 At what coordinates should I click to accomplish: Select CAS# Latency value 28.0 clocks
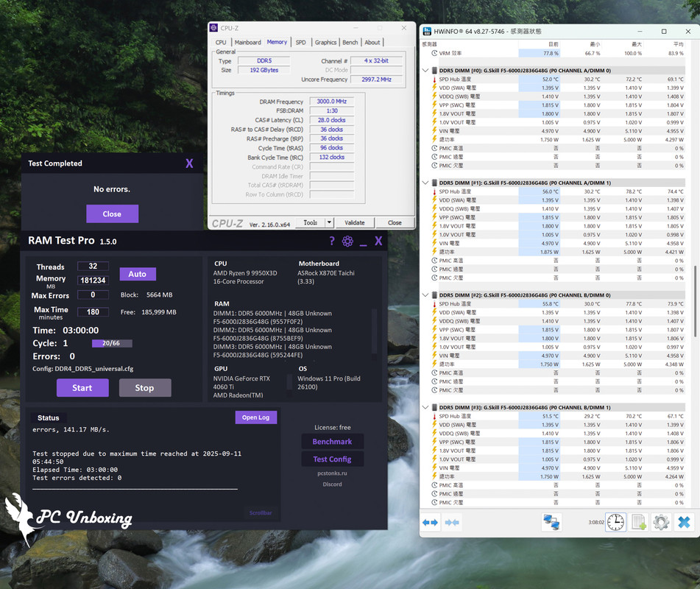(x=332, y=120)
